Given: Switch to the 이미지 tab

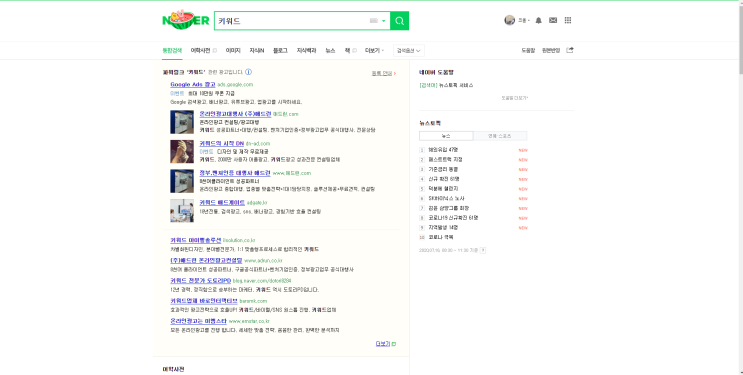Looking at the screenshot, I should [233, 50].
